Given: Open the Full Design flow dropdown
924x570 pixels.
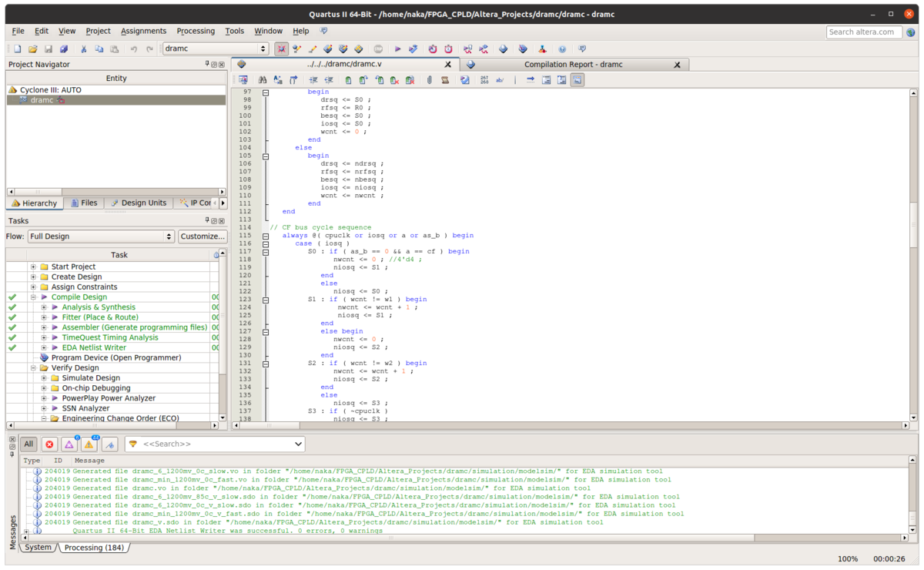Looking at the screenshot, I should (101, 236).
